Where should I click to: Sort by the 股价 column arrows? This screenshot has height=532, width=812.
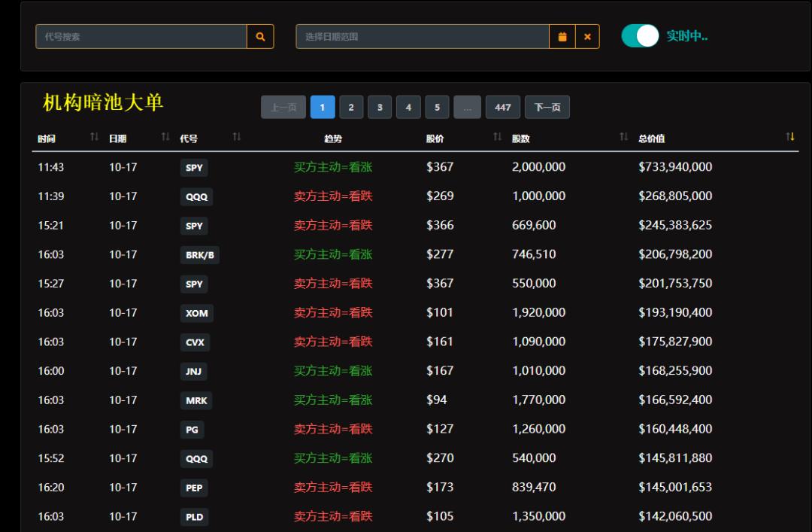[x=497, y=136]
